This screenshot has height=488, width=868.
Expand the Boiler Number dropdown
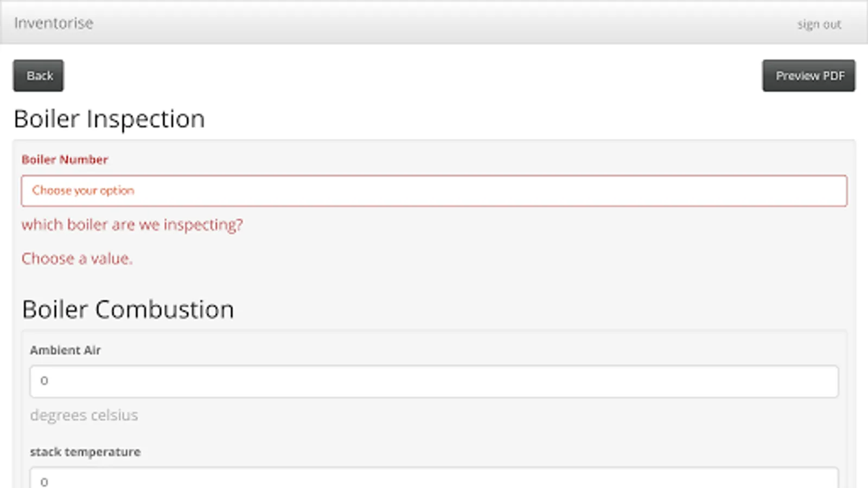[x=434, y=191]
